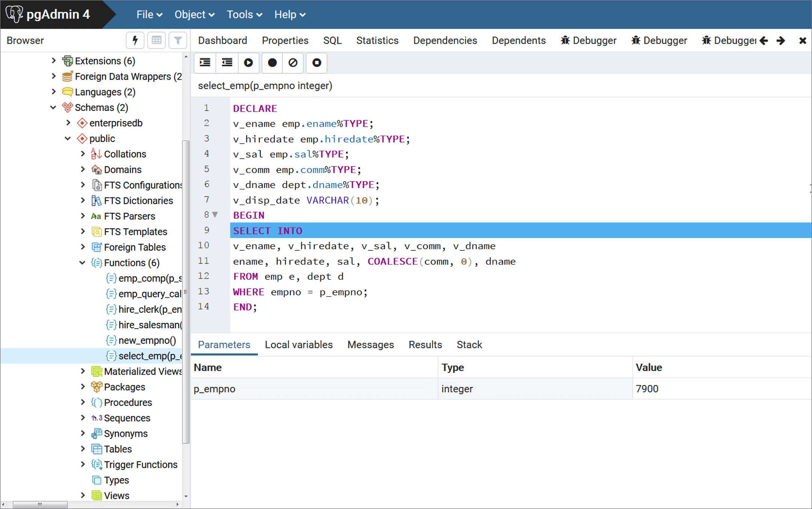Open the Tools menu
This screenshot has width=812, height=509.
(244, 14)
